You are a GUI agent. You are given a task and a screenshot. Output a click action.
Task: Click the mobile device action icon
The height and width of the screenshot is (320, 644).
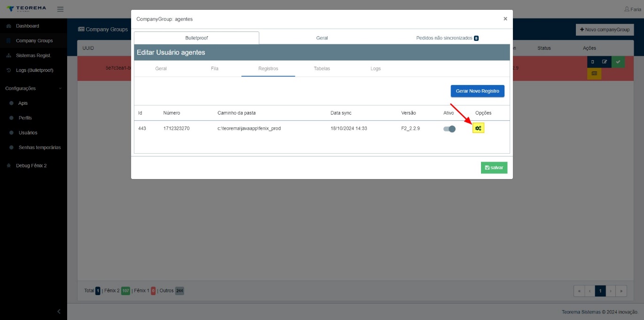pyautogui.click(x=593, y=62)
